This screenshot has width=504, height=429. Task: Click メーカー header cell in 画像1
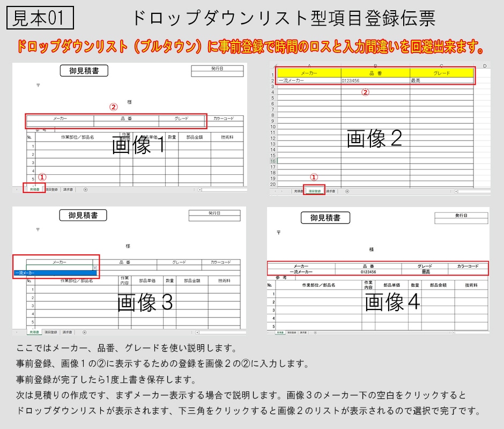coord(60,119)
